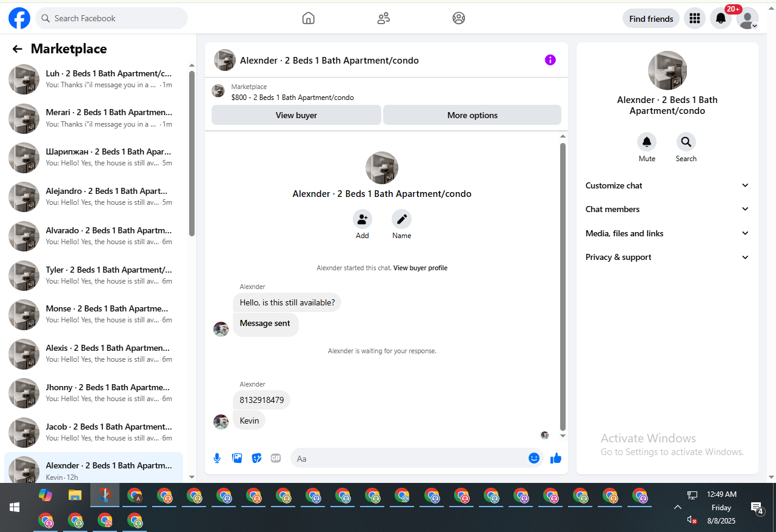Open the Friends icon in top navigation
This screenshot has height=532, width=776.
pos(384,18)
